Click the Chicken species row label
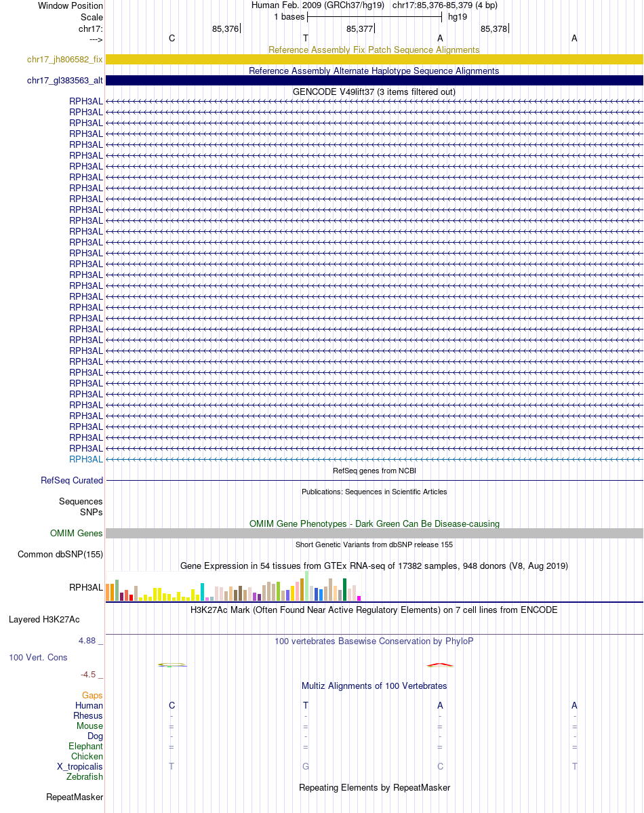This screenshot has width=644, height=813. pos(87,757)
